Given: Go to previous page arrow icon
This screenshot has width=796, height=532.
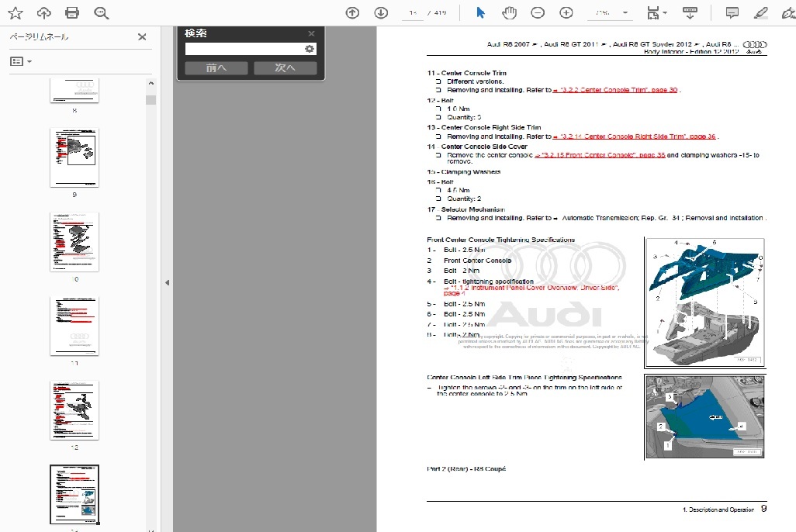Looking at the screenshot, I should (352, 12).
